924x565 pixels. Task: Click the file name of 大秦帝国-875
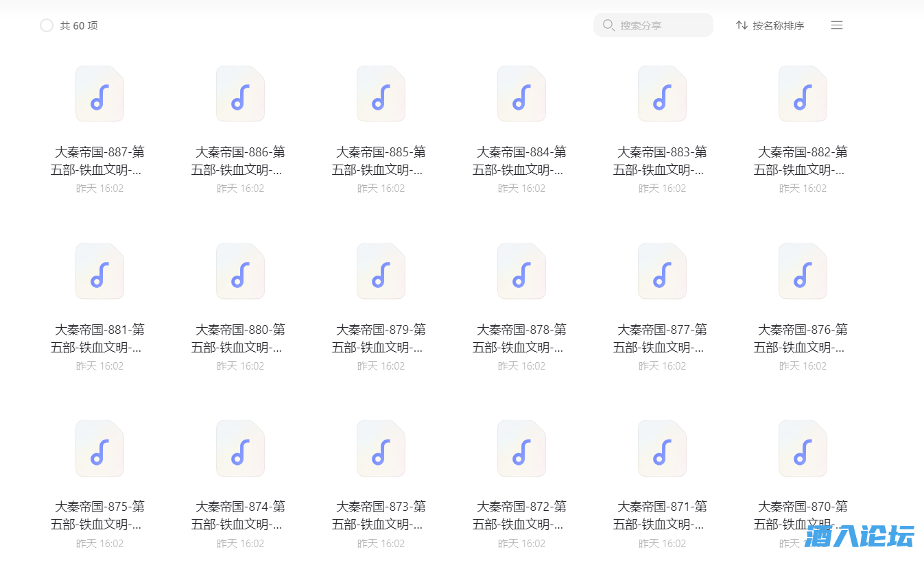(x=99, y=516)
